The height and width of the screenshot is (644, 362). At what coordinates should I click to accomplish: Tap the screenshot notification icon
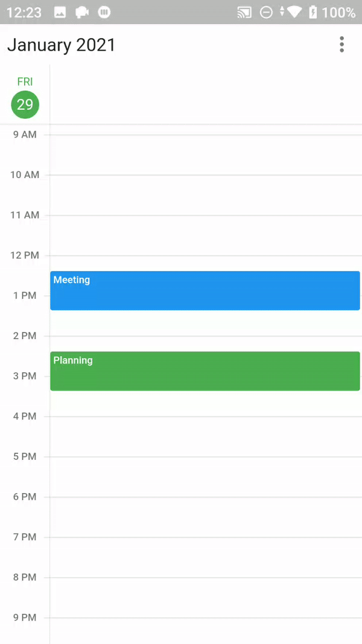click(x=60, y=11)
